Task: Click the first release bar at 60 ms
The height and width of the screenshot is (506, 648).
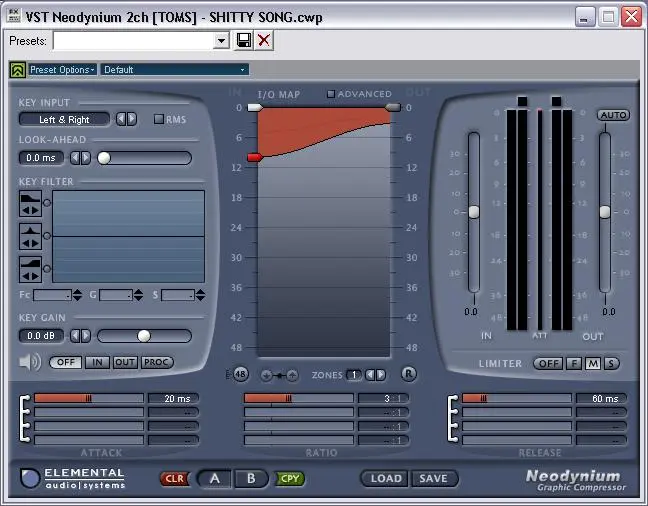Action: pos(517,398)
